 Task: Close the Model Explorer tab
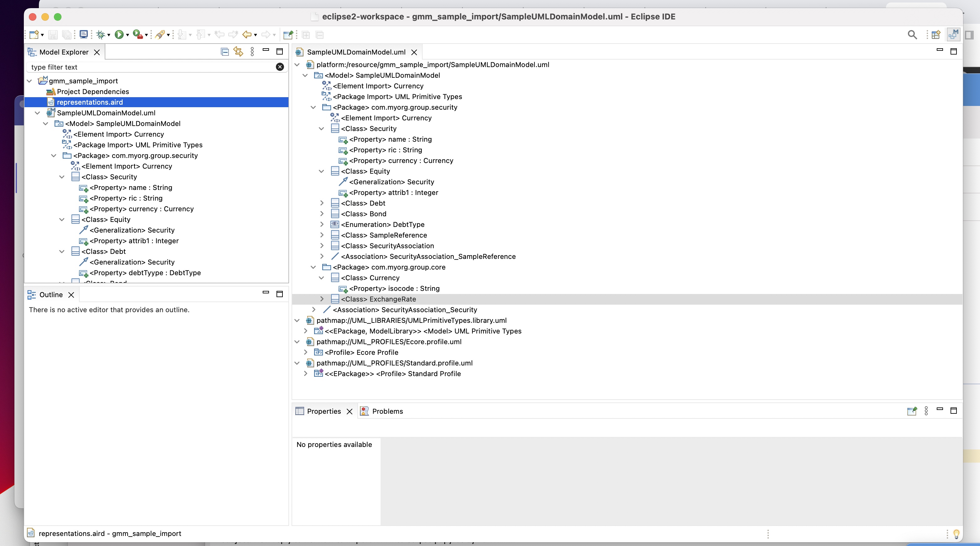(97, 52)
